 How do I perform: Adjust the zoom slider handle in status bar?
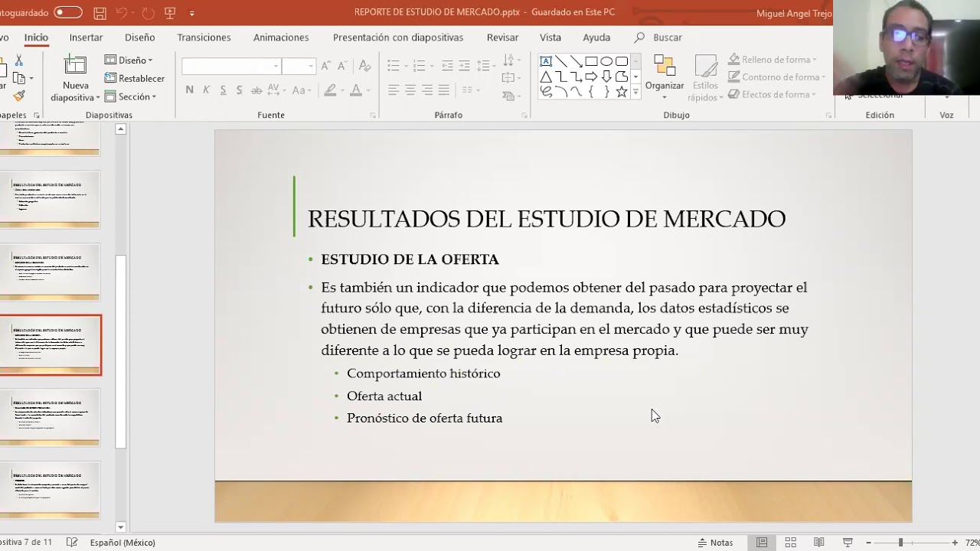(x=901, y=543)
